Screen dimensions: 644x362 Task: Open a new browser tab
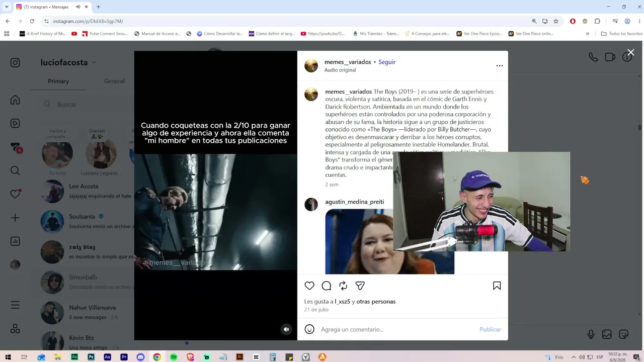[x=98, y=7]
